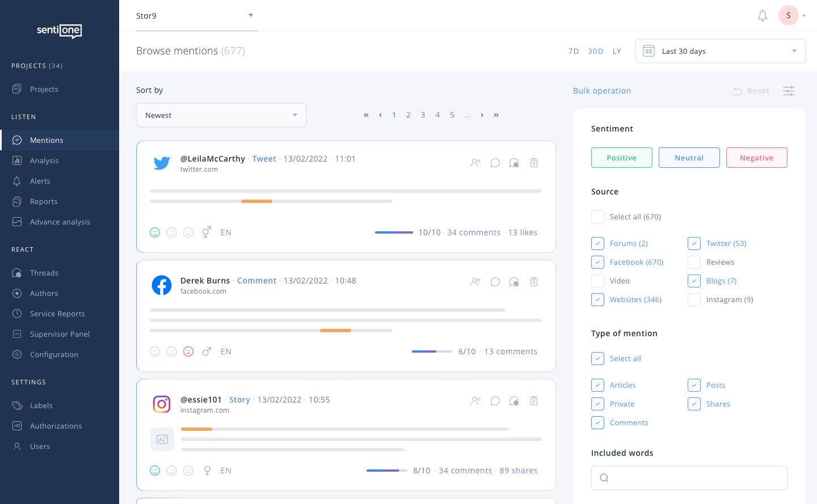Image resolution: width=817 pixels, height=504 pixels.
Task: Open comment icon on Derek Burns mention
Action: pos(495,282)
